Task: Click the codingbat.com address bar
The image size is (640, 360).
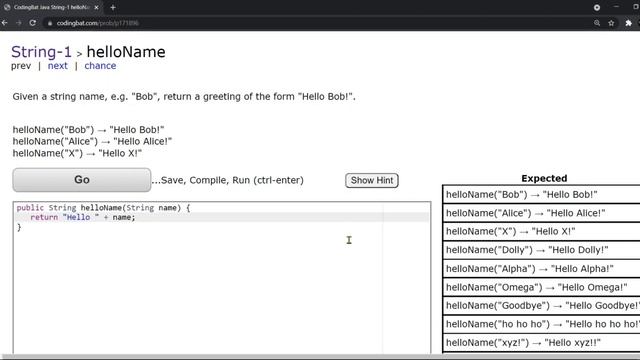Action: 318,23
